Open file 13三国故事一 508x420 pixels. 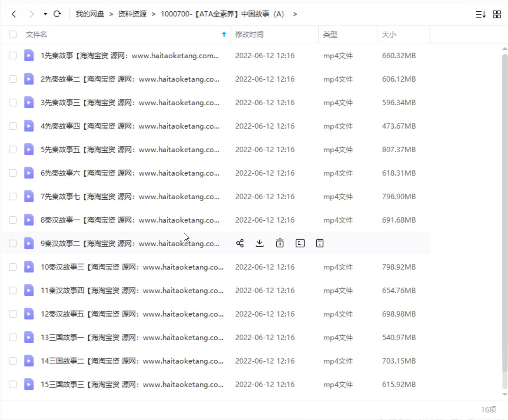click(132, 337)
